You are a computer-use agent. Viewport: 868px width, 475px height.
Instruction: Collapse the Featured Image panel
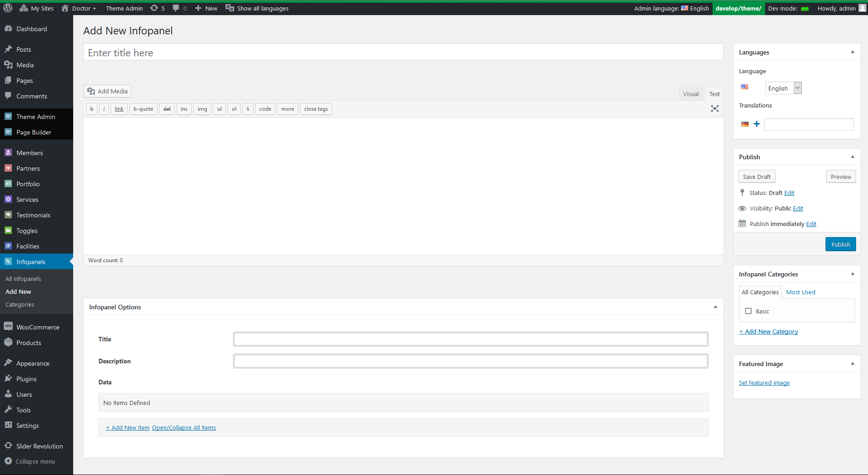coord(852,363)
